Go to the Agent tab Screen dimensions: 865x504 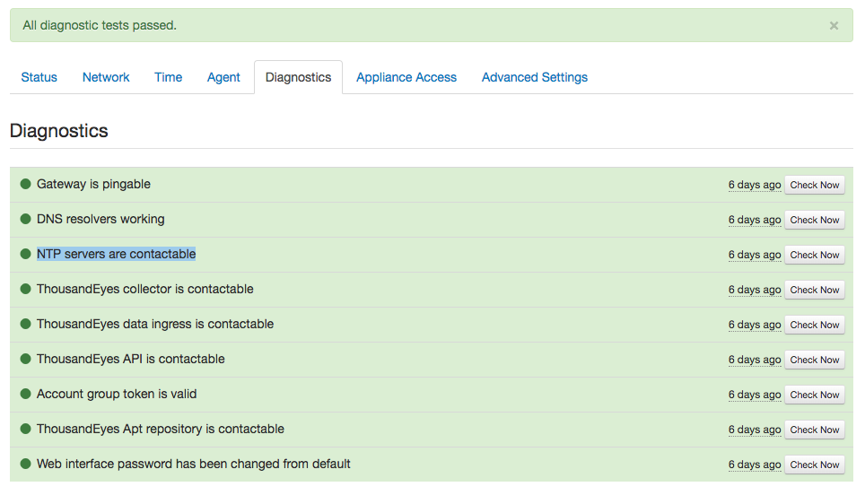click(223, 77)
